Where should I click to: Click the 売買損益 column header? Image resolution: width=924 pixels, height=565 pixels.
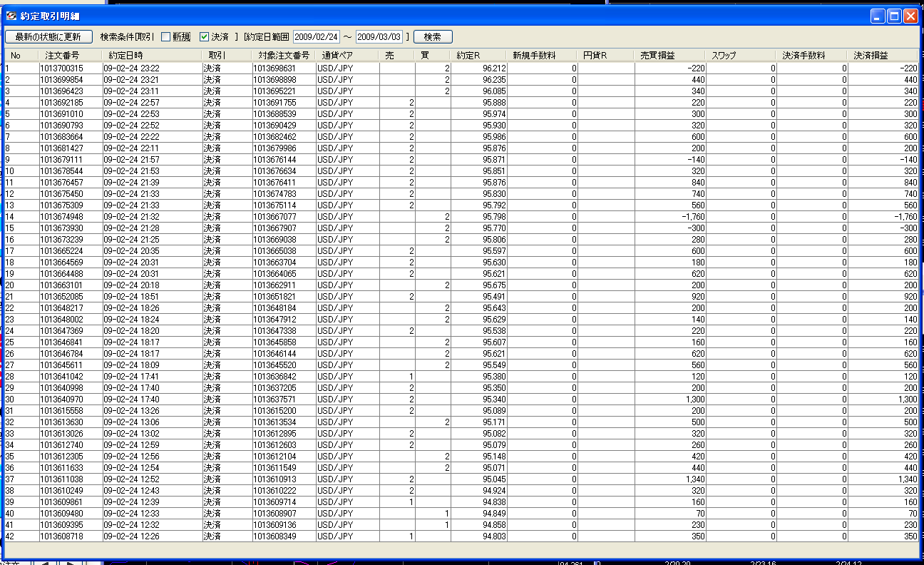pyautogui.click(x=670, y=55)
